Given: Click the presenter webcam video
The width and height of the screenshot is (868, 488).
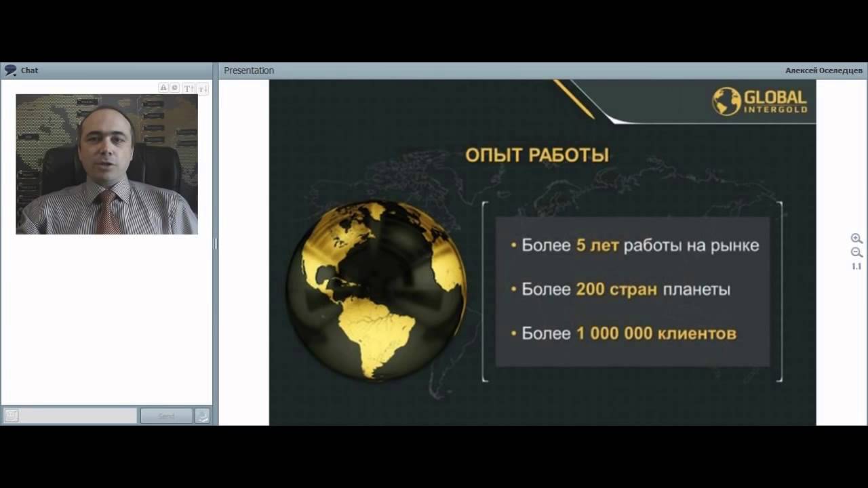Looking at the screenshot, I should [x=106, y=164].
